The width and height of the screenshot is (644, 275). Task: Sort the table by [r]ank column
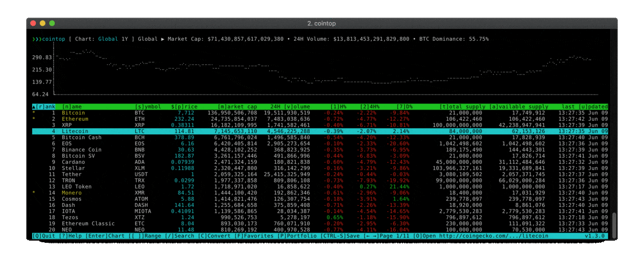46,106
